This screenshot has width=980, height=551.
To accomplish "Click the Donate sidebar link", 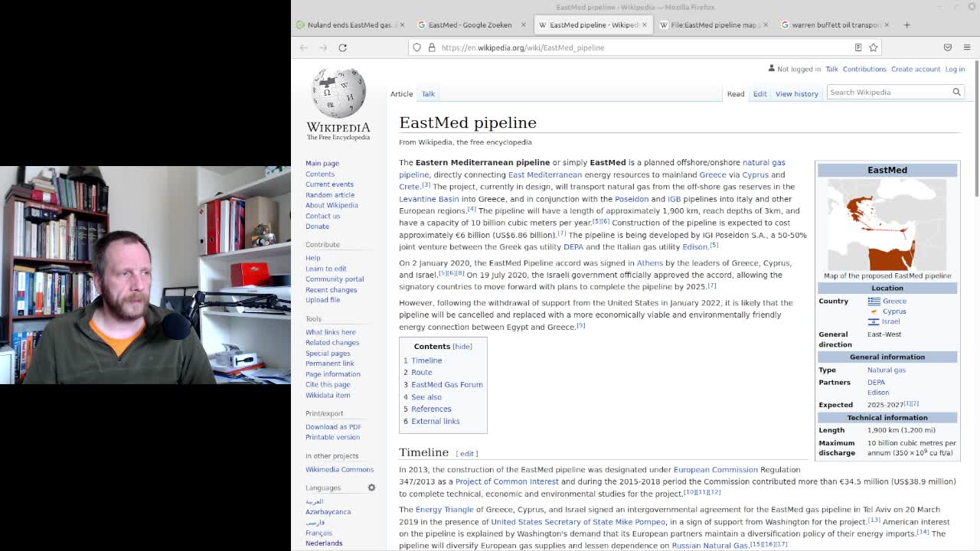I will coord(317,227).
